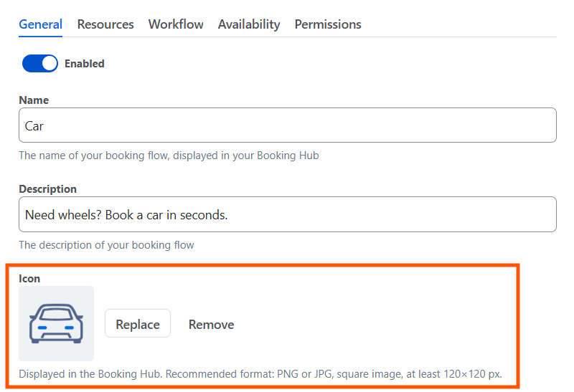
Task: Go to the Workflow tab
Action: point(176,24)
